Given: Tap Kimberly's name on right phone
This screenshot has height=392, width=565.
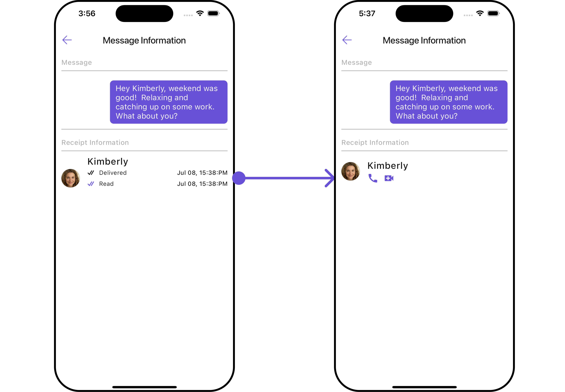Looking at the screenshot, I should click(x=388, y=166).
